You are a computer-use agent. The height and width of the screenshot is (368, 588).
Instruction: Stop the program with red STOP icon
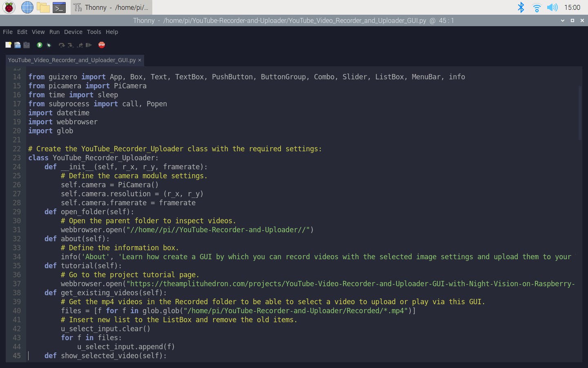(102, 45)
